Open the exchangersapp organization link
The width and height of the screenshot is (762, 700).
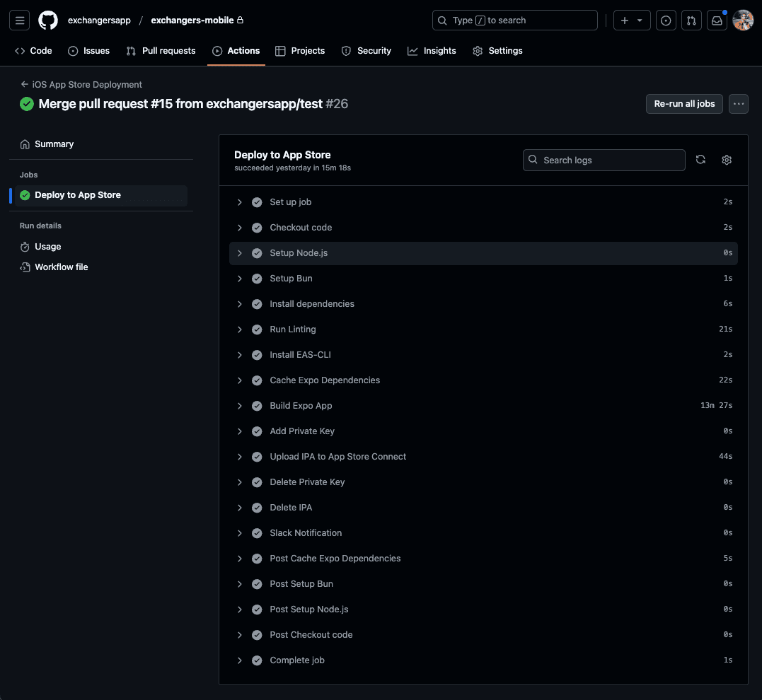(99, 21)
